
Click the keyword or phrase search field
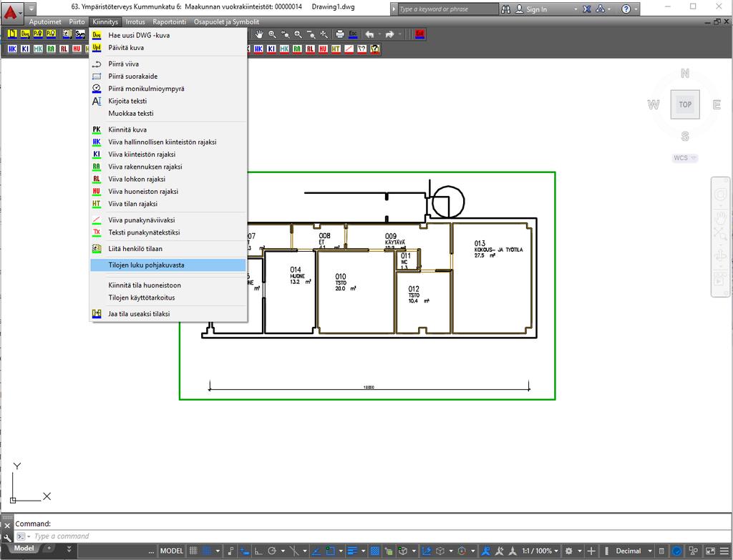click(x=448, y=9)
